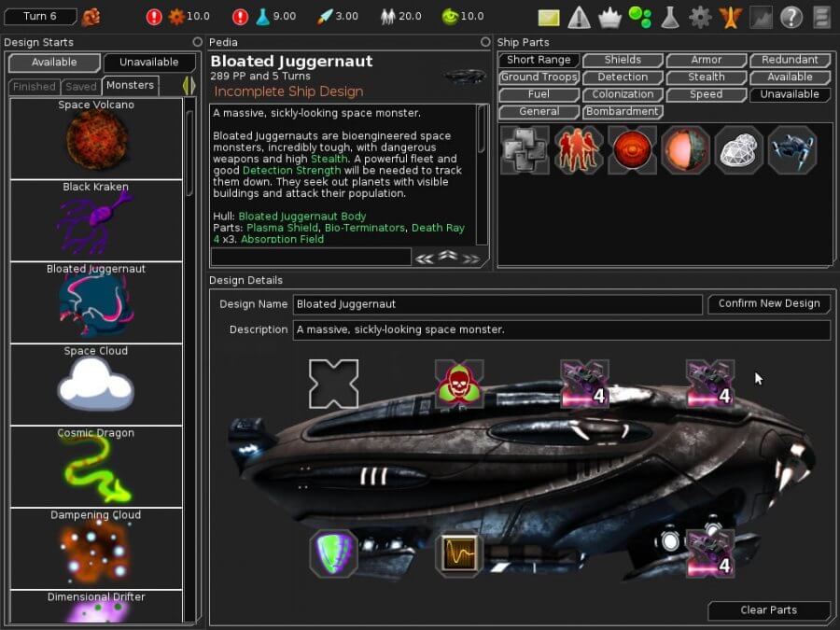Select the white geodesic dome ship part
The height and width of the screenshot is (630, 840).
739,150
